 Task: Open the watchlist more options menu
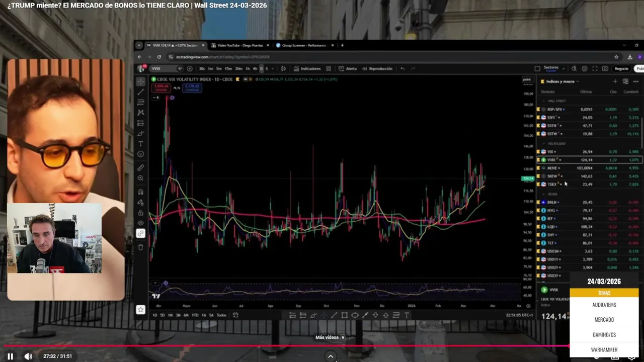pyautogui.click(x=636, y=81)
